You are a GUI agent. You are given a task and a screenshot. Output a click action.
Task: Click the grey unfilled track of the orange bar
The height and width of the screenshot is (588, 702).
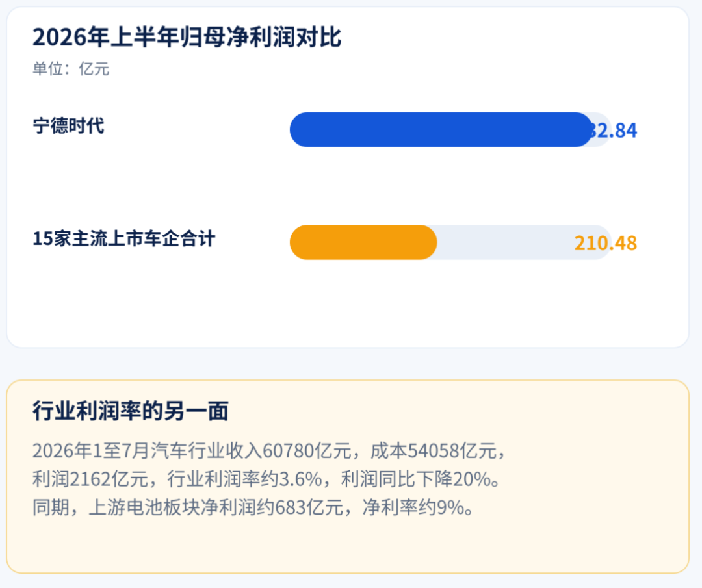pos(504,242)
